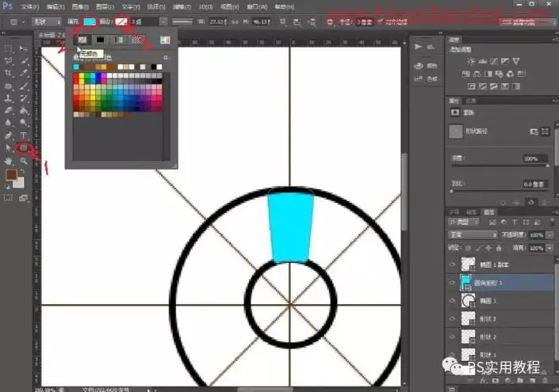Viewport: 559px width, 392px height.
Task: Open the Actions play-icon panel
Action: point(418,47)
